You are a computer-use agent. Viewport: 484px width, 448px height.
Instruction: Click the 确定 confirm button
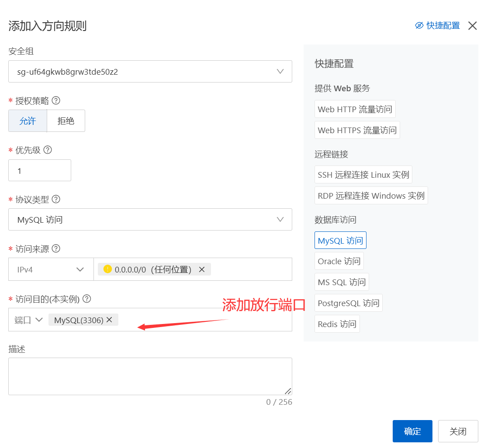pos(412,431)
